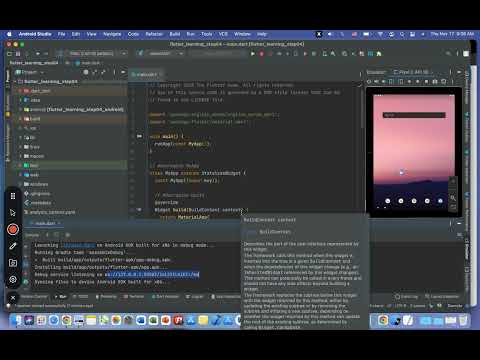Click the run gutter icon beside main()
Screen dimensions: 480x360
click(139, 136)
